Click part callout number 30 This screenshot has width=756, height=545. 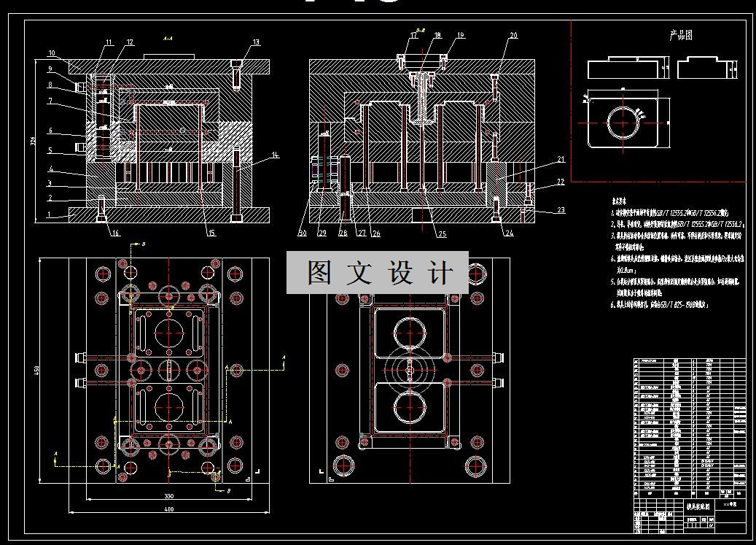pos(303,233)
